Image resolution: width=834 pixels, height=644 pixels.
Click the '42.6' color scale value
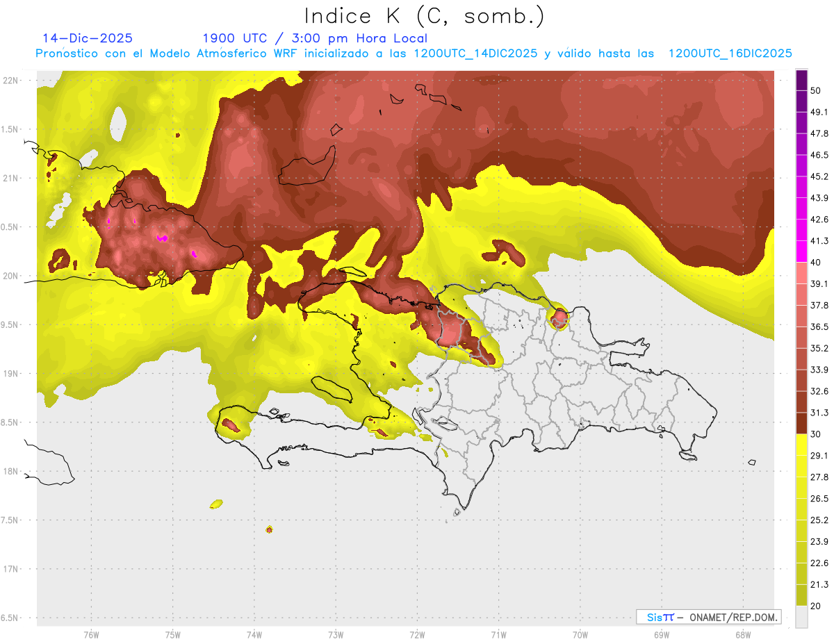(819, 220)
